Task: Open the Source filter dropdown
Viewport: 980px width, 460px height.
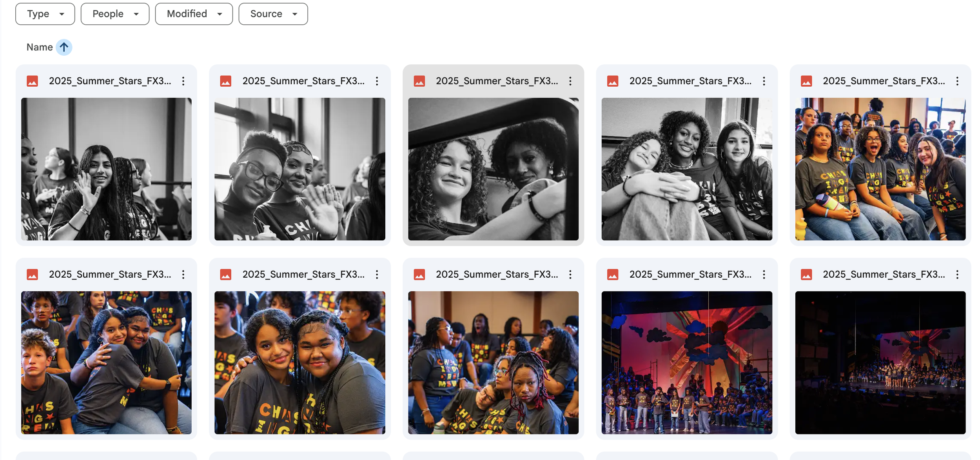Action: click(273, 14)
